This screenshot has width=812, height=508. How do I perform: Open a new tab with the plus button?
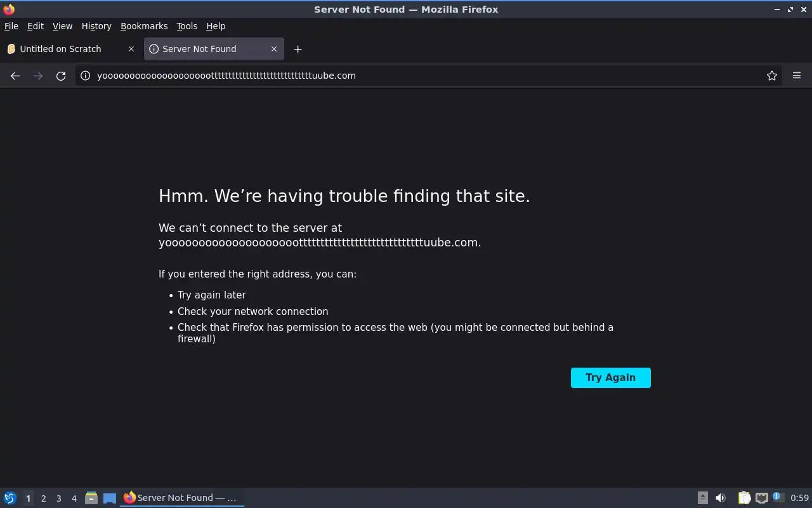pos(298,49)
